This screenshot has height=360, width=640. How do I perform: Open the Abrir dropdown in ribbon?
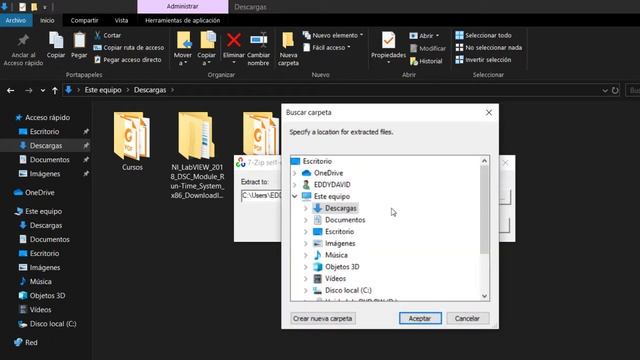click(x=424, y=36)
